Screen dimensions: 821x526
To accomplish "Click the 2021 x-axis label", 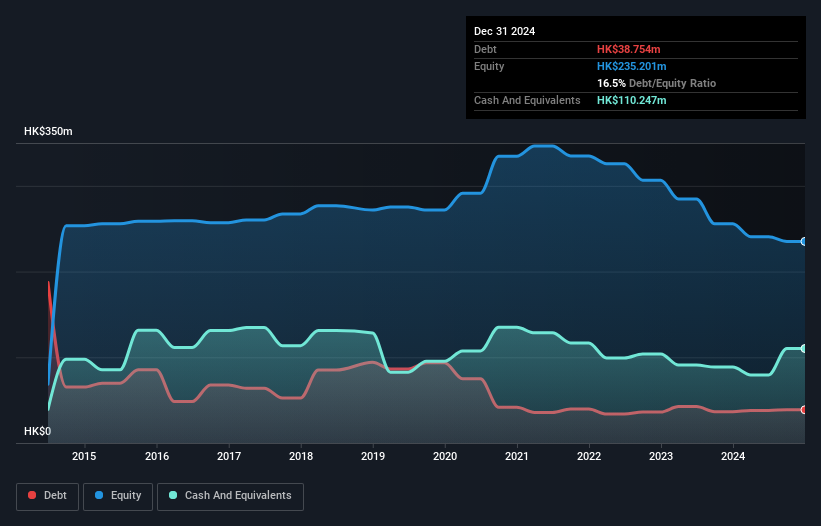I will 517,456.
